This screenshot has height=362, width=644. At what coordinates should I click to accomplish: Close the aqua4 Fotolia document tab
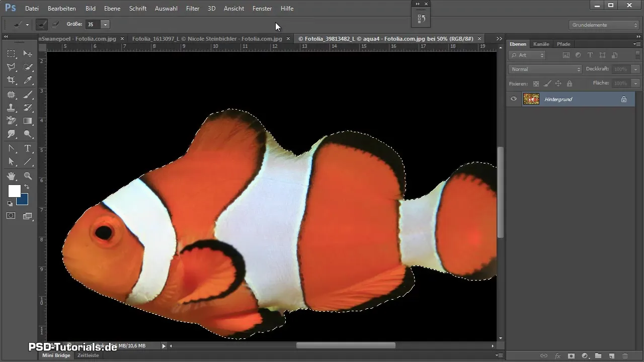tap(479, 39)
